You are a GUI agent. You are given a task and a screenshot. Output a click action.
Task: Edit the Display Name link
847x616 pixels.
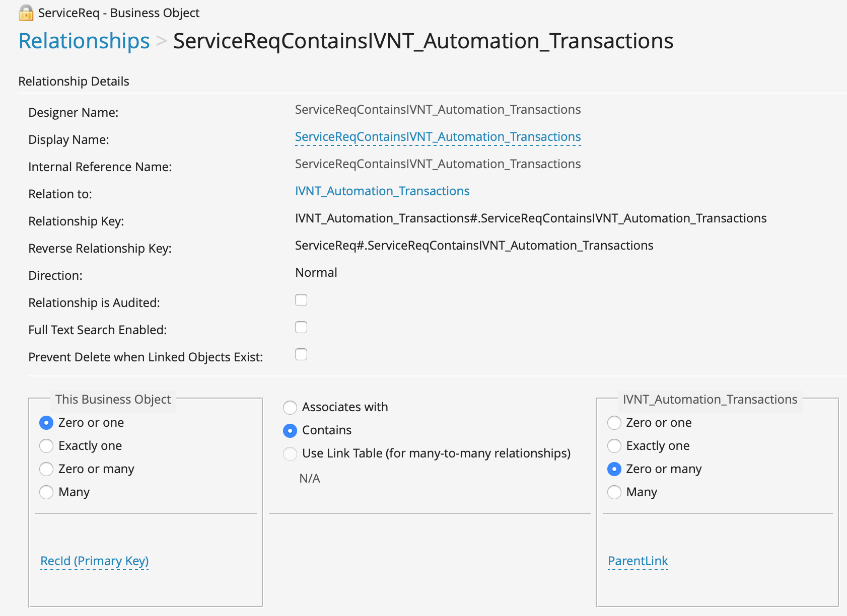click(438, 137)
